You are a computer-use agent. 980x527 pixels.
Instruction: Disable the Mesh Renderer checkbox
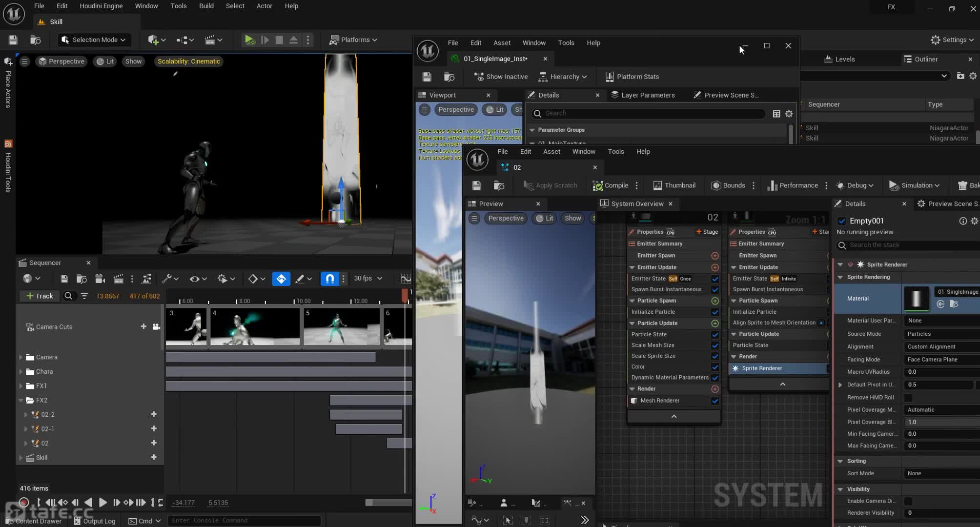click(715, 401)
